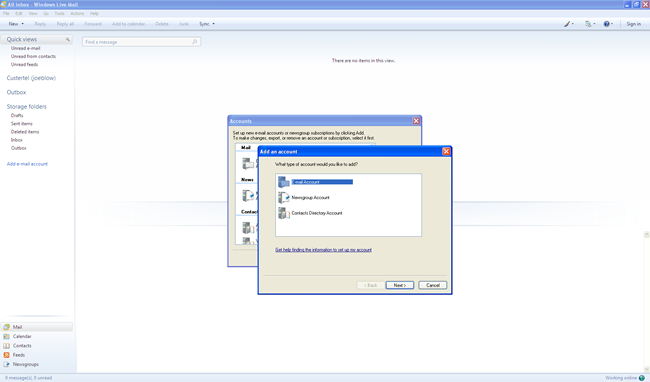Open the File menu
The height and width of the screenshot is (382, 650).
(x=6, y=14)
